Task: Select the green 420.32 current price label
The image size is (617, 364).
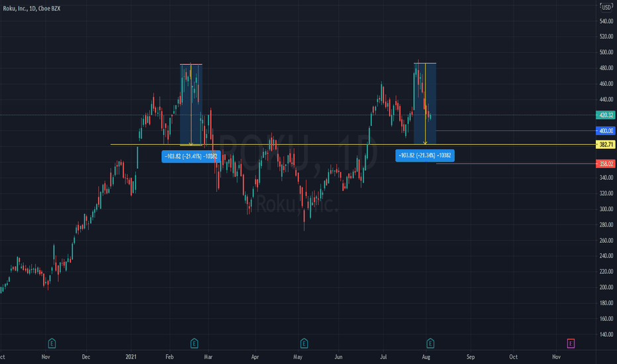Action: click(605, 115)
